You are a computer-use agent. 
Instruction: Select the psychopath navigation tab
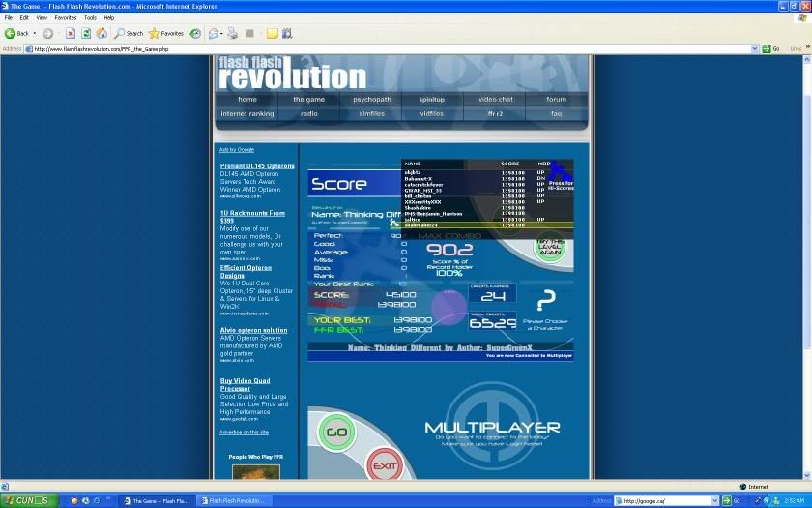[372, 99]
